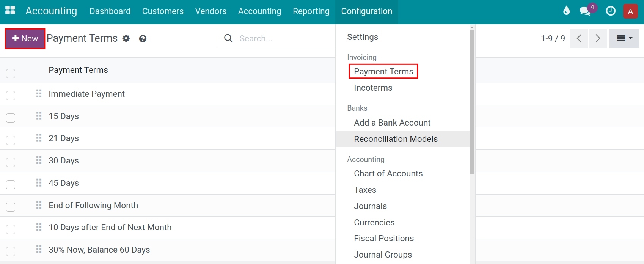Open the 30 Days payment term
This screenshot has width=644, height=264.
click(64, 160)
